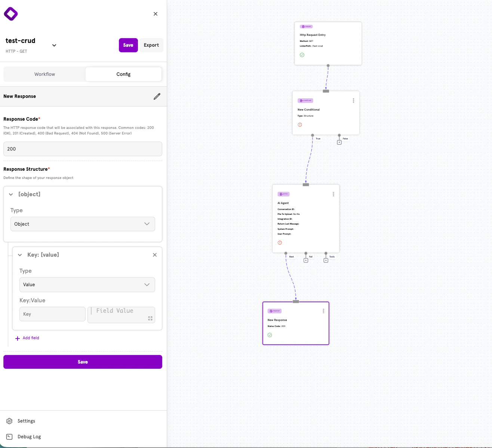Click the green check on Http Request Entry node

coord(302,55)
